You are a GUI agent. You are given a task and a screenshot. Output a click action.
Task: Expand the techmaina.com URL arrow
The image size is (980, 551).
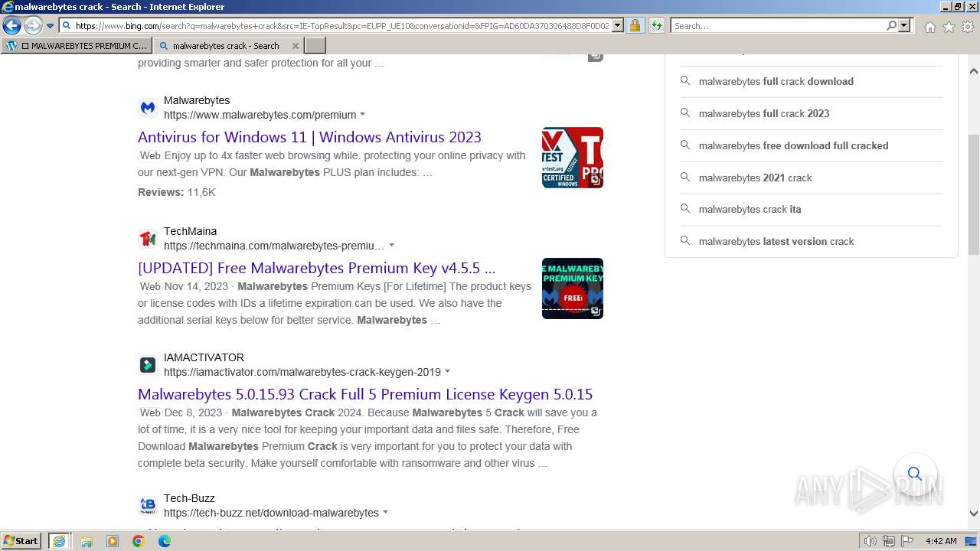391,246
